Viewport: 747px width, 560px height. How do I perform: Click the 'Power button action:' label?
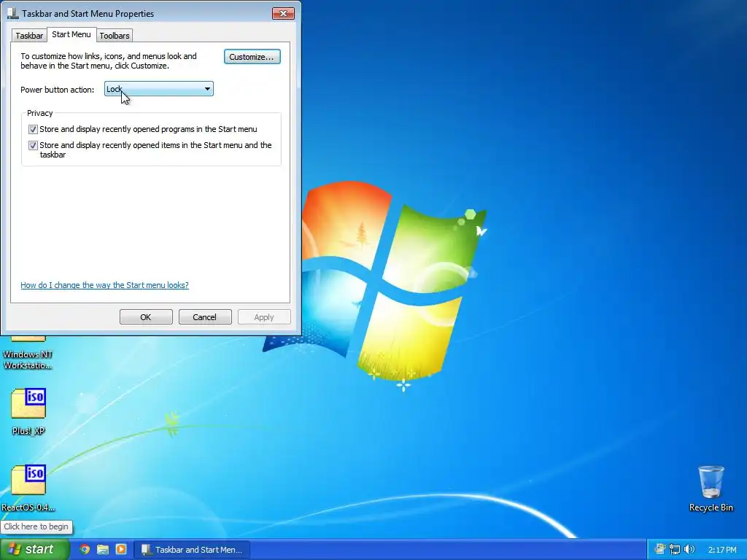pos(57,90)
